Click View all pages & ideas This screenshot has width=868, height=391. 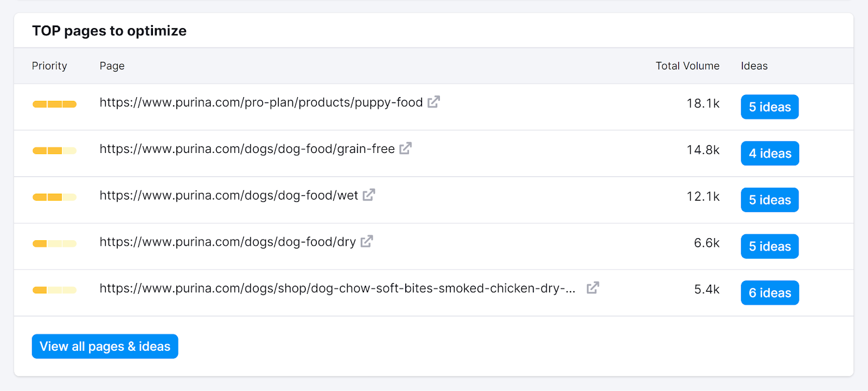pos(105,346)
